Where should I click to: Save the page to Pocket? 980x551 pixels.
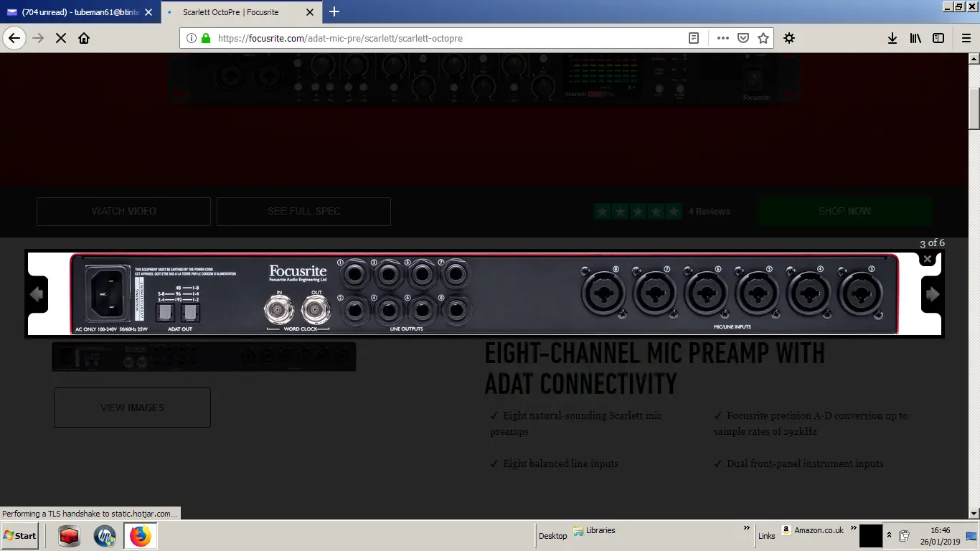[x=743, y=38]
